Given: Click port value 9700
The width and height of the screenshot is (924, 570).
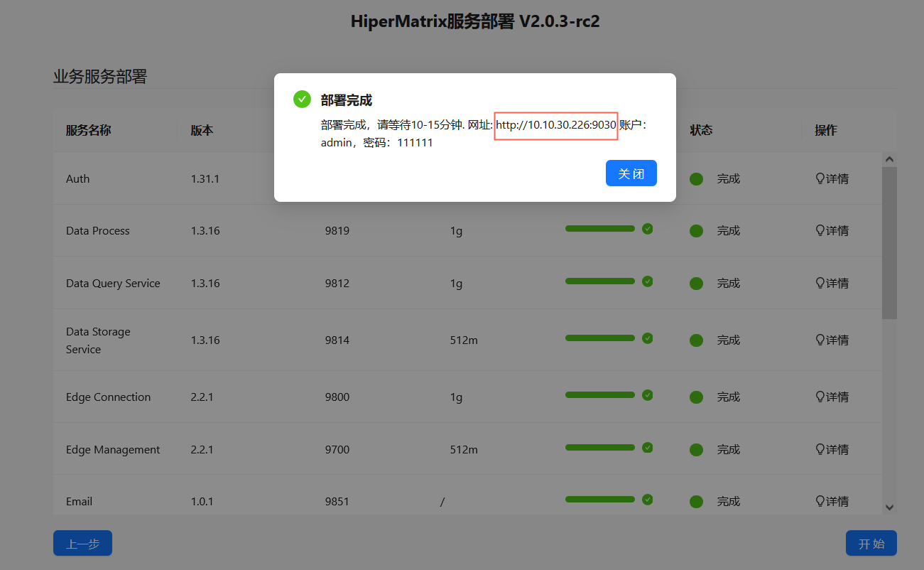Looking at the screenshot, I should point(337,450).
